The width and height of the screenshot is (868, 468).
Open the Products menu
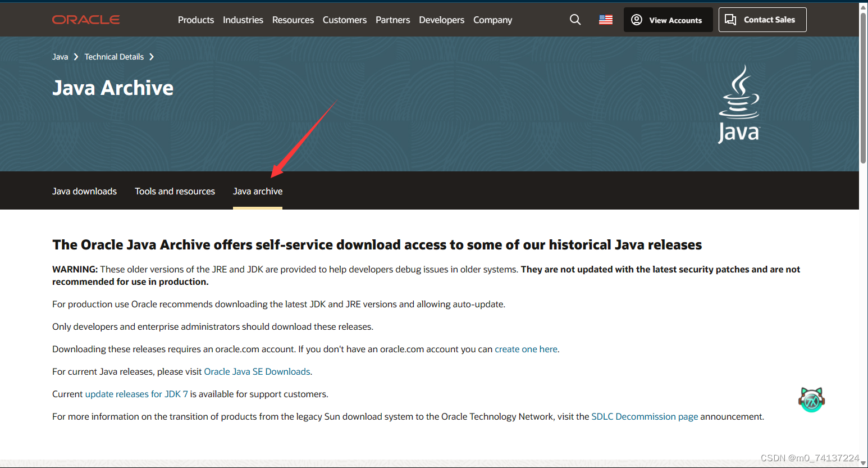coord(196,20)
